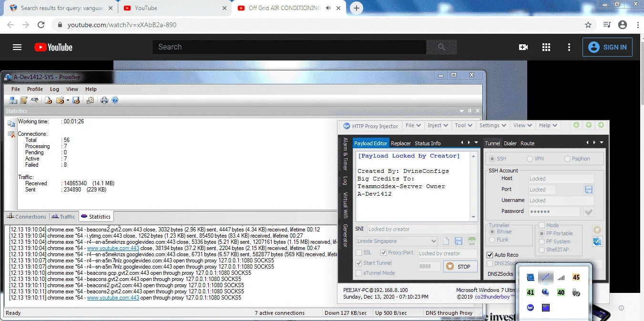Click the Save Profile icon in Proxifier
This screenshot has height=321, width=644.
(76, 100)
